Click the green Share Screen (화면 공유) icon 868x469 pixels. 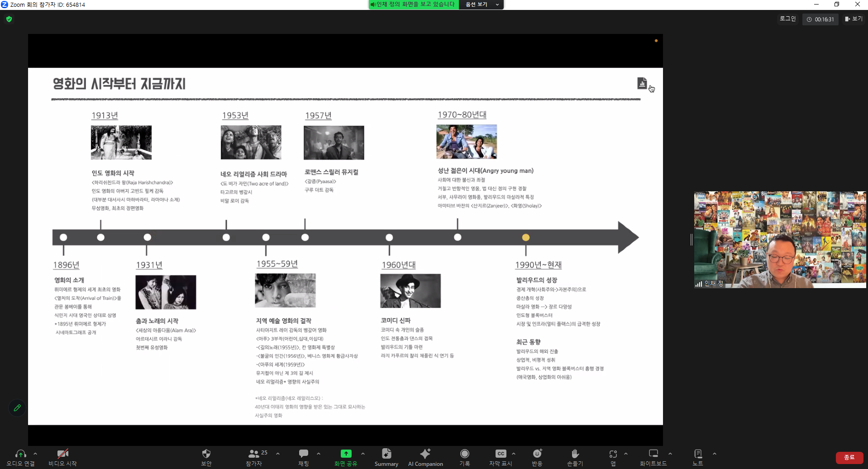click(x=346, y=454)
